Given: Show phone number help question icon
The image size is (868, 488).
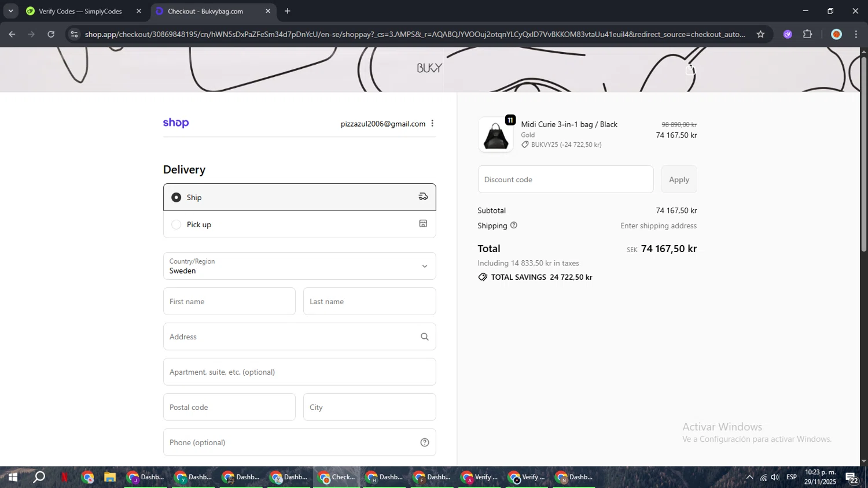Looking at the screenshot, I should (x=425, y=442).
